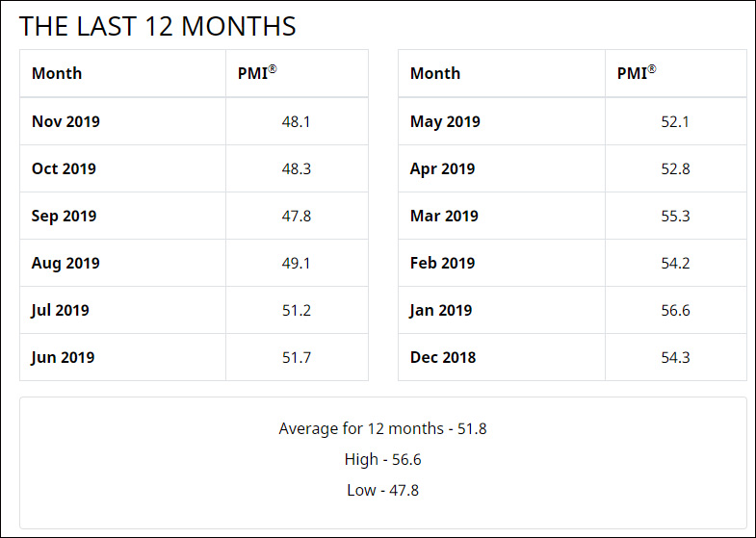Click the Jan 2019 PMI value 56.6

pos(675,310)
